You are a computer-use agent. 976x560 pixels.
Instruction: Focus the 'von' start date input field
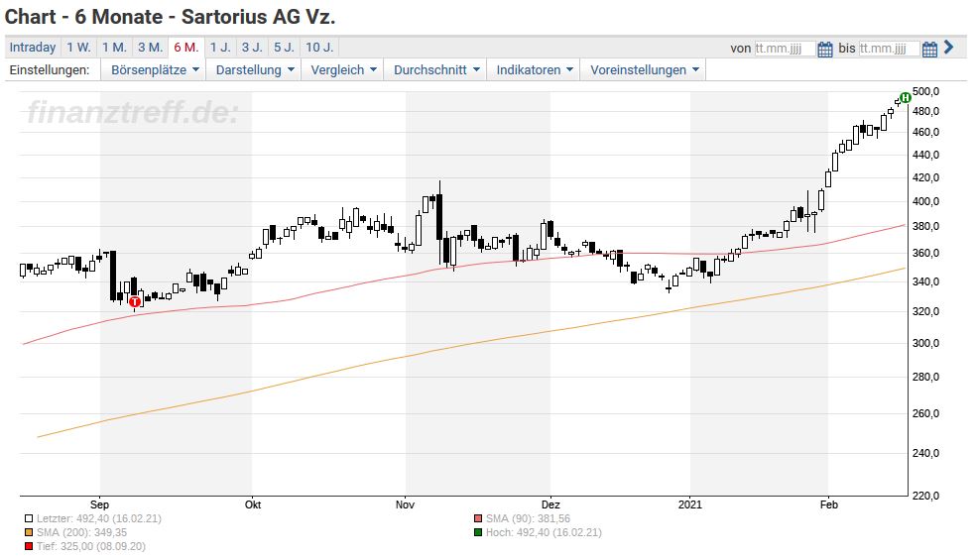click(x=785, y=49)
